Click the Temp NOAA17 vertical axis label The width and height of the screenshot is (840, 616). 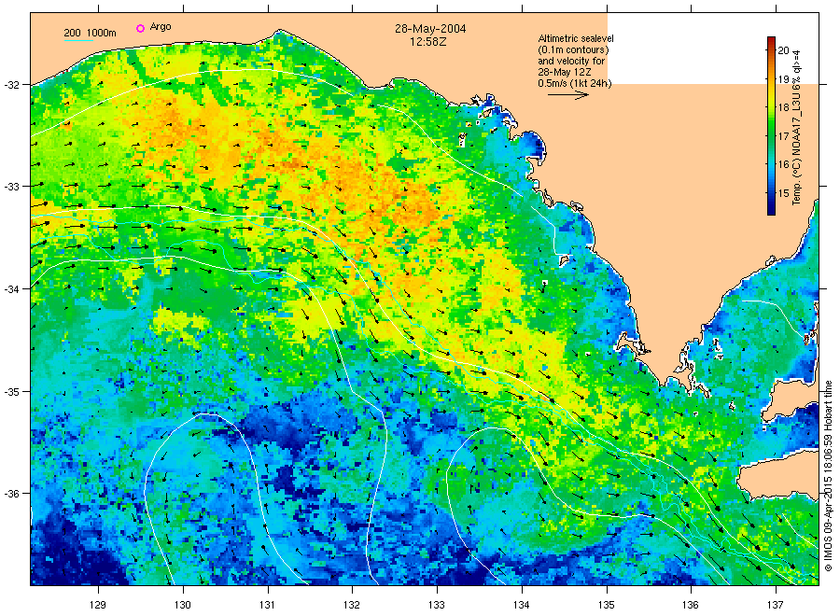tap(797, 128)
